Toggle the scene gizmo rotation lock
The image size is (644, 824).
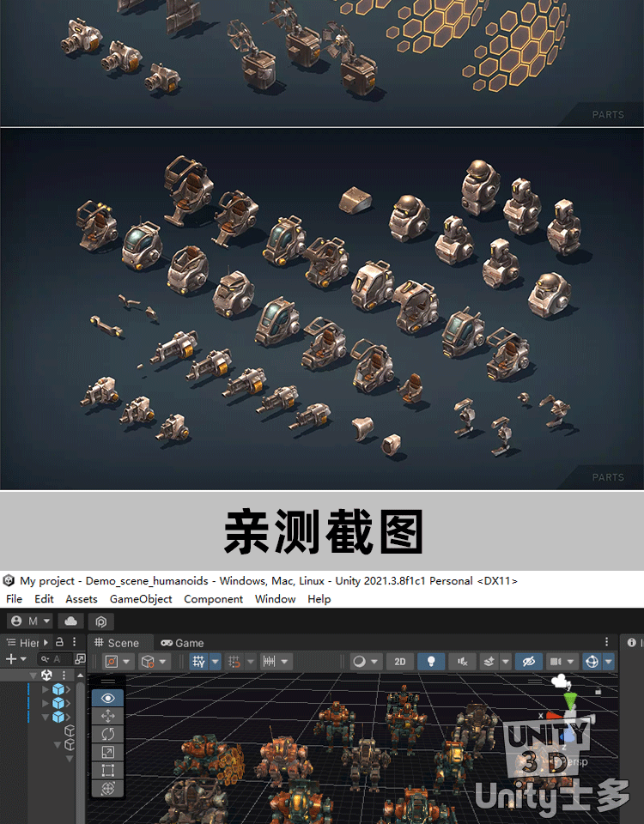pos(598,692)
